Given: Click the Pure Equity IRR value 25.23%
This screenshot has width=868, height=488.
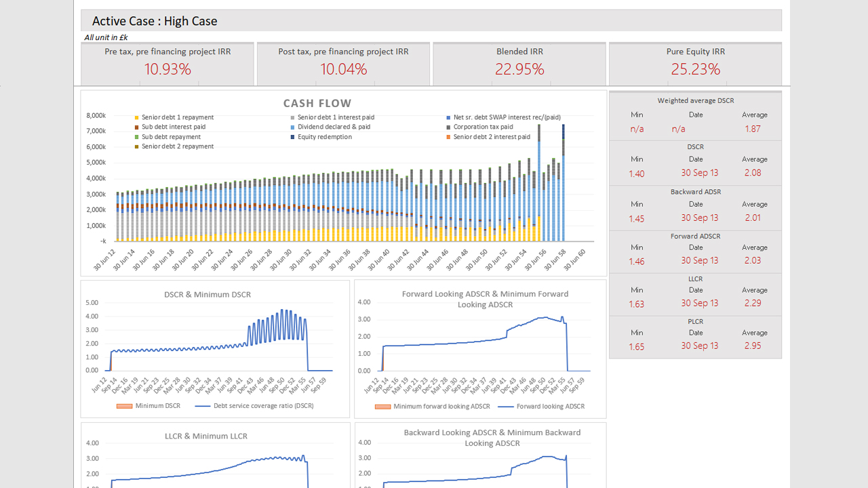Looking at the screenshot, I should (x=695, y=69).
